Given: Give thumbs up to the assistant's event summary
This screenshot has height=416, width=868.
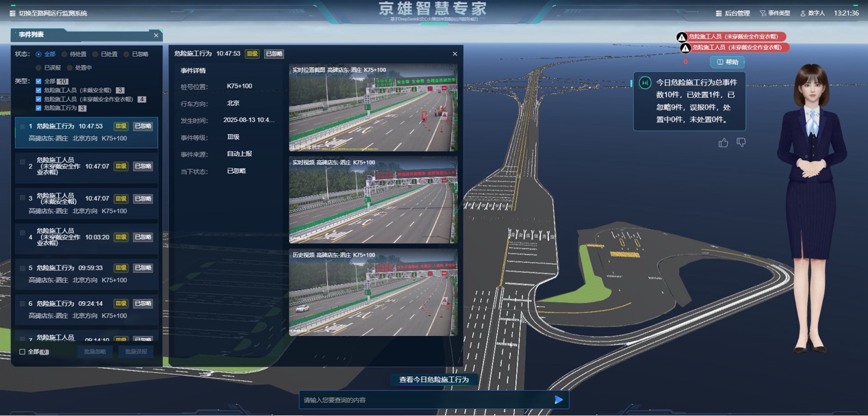Looking at the screenshot, I should [724, 142].
